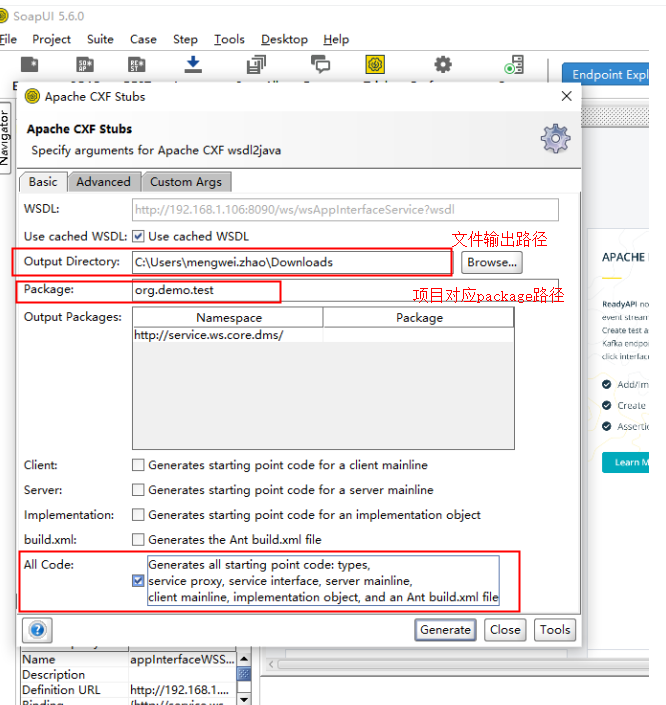Open the Case menu
The height and width of the screenshot is (705, 666).
point(143,40)
